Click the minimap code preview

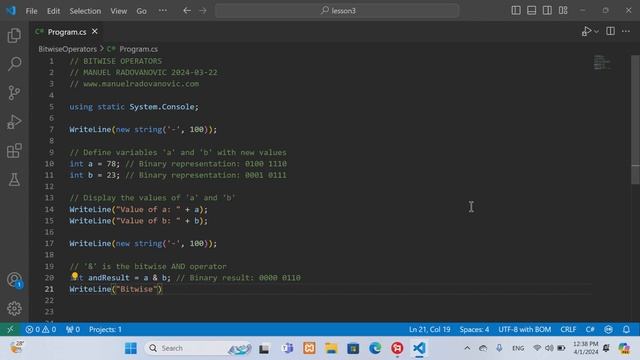click(602, 62)
